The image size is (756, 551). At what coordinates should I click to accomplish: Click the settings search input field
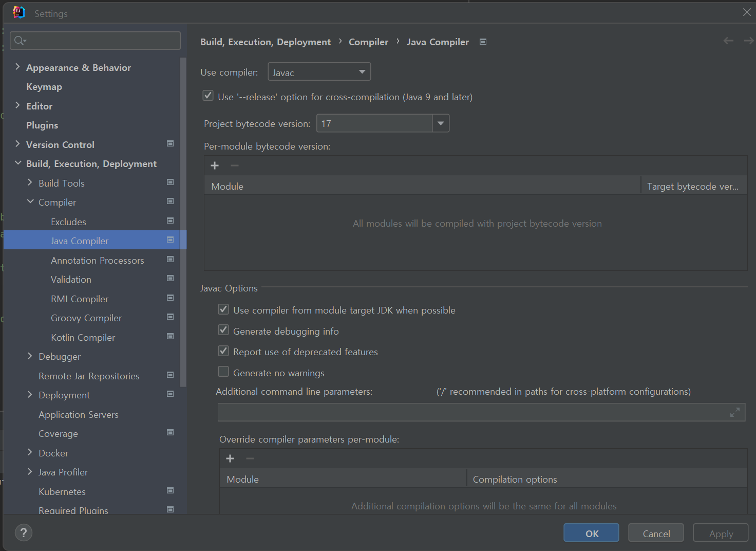pos(95,41)
